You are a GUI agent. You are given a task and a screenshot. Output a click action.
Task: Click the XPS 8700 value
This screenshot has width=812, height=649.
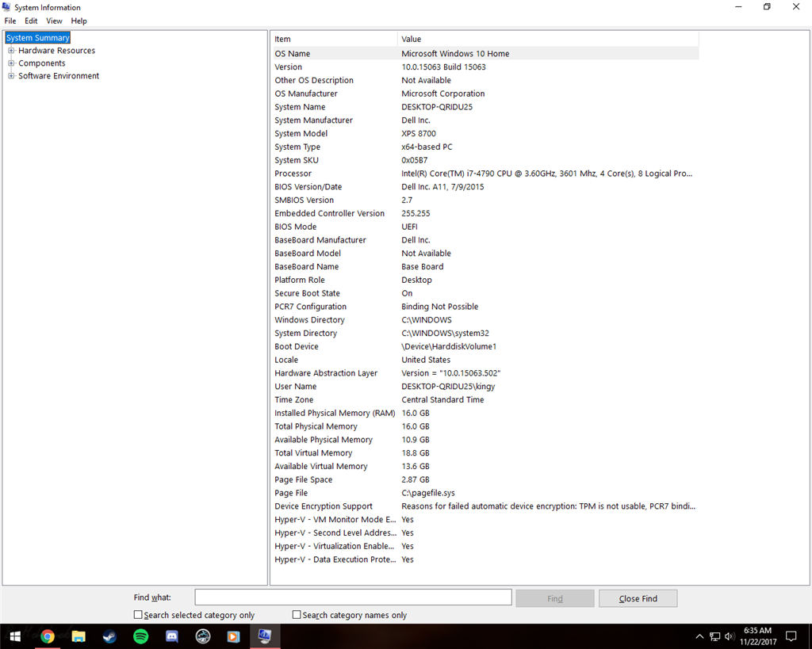(x=419, y=134)
